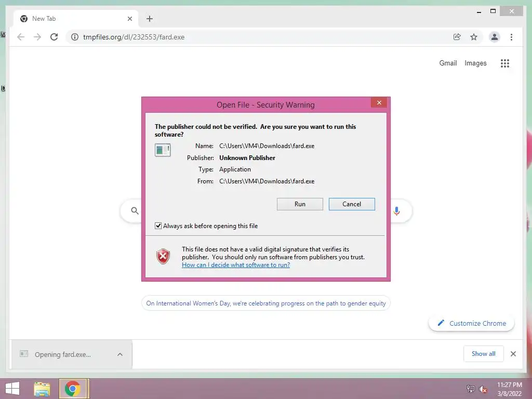Click the browser back arrow
The height and width of the screenshot is (399, 532).
coord(21,37)
